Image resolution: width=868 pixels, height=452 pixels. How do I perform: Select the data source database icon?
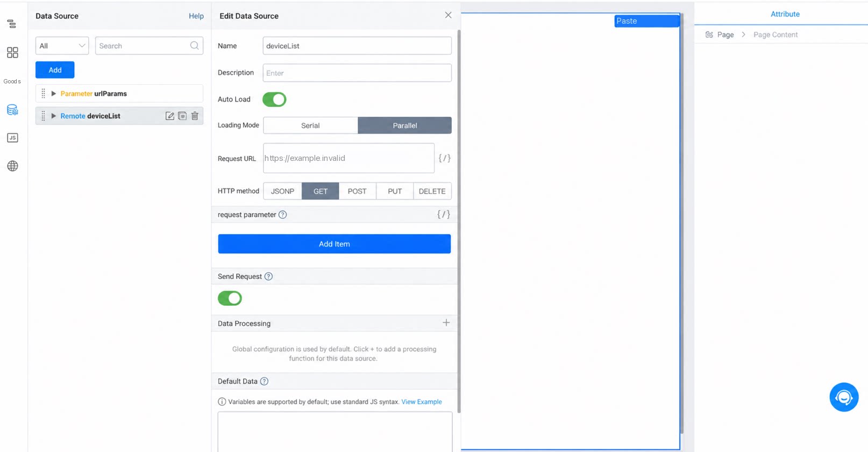(x=12, y=110)
